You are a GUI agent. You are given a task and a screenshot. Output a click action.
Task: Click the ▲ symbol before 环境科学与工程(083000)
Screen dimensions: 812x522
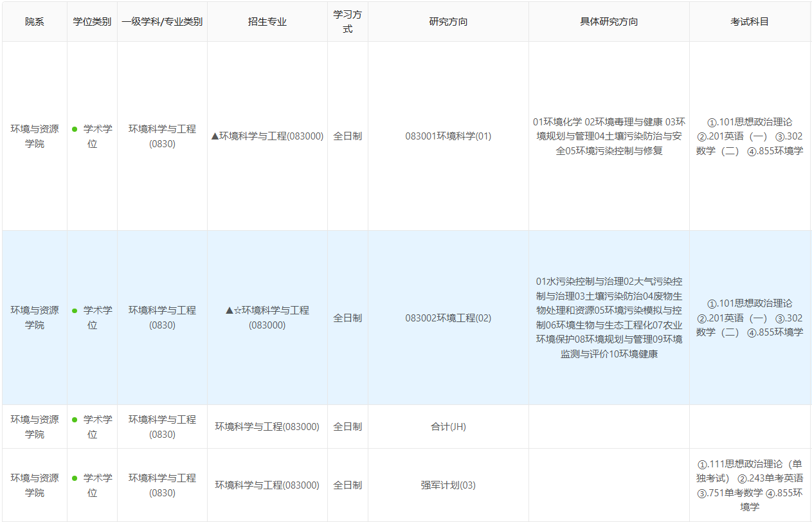(215, 136)
